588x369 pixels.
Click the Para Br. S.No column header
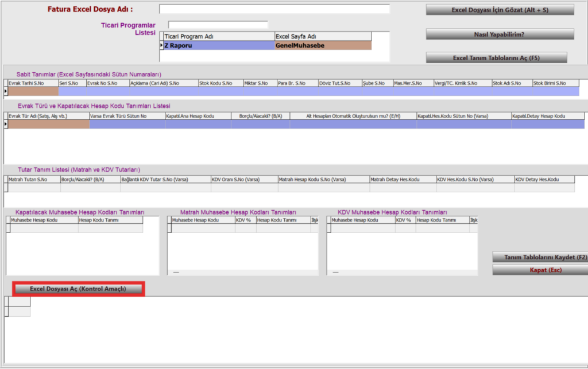(x=298, y=83)
